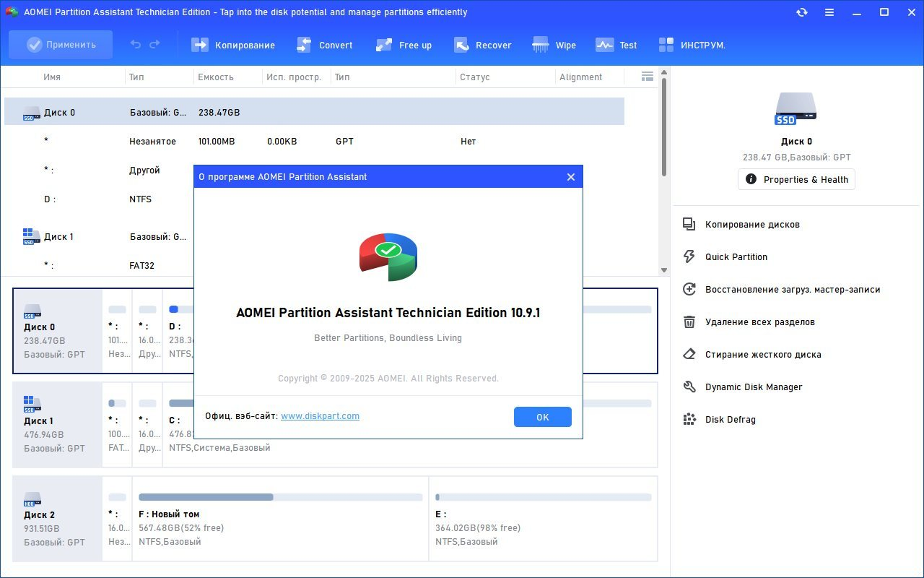
Task: Select Quick Partition in the sidebar
Action: click(736, 257)
